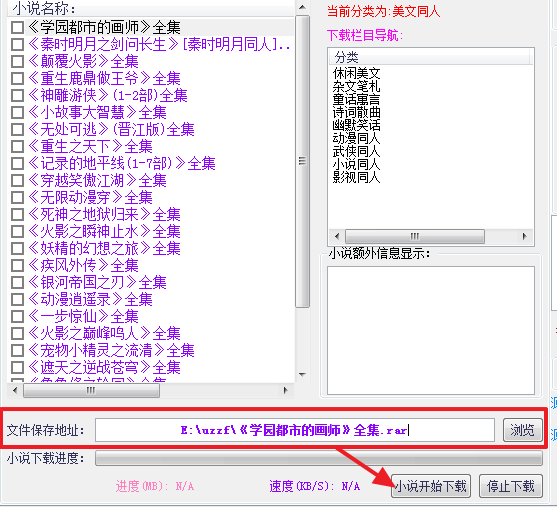The width and height of the screenshot is (557, 507).
Task: Tick the checkbox for 《秦时明月之剑问长生》
Action: click(17, 44)
